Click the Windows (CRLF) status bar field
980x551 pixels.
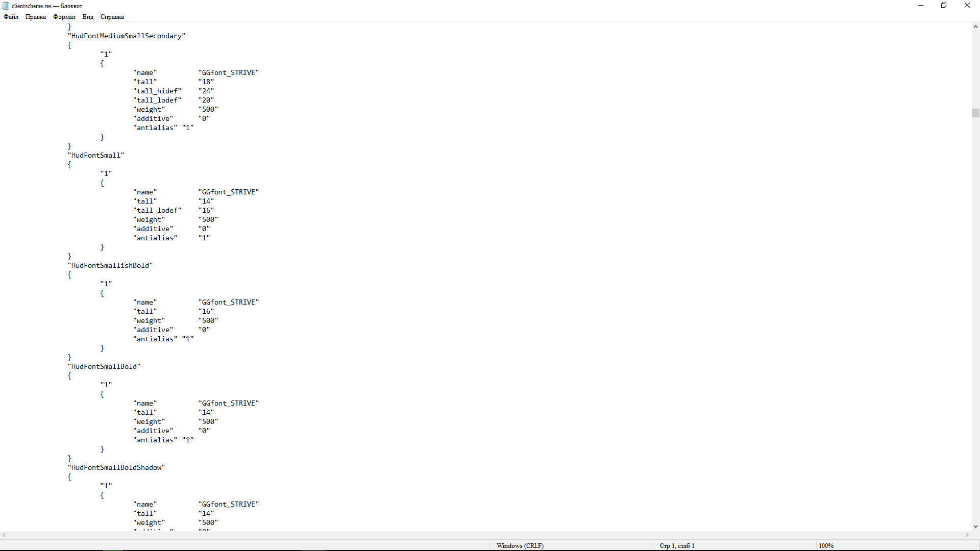[x=520, y=545]
